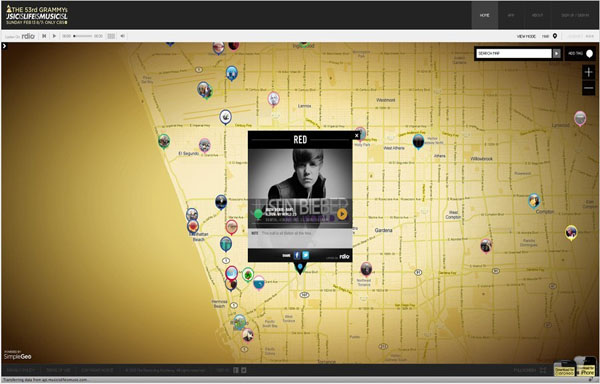Switch view mode with map pin icon
Viewport: 600px width, 384px height.
pyautogui.click(x=555, y=36)
